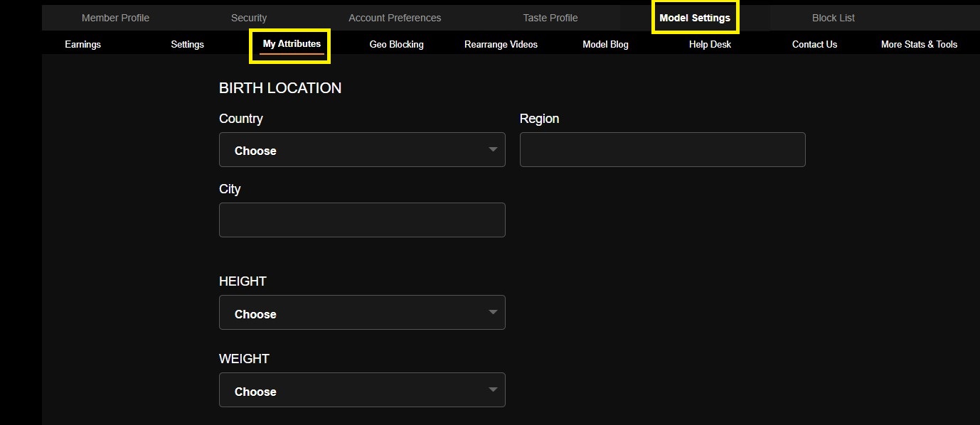Viewport: 980px width, 425px height.
Task: Go to Taste Profile tab
Action: pyautogui.click(x=550, y=18)
